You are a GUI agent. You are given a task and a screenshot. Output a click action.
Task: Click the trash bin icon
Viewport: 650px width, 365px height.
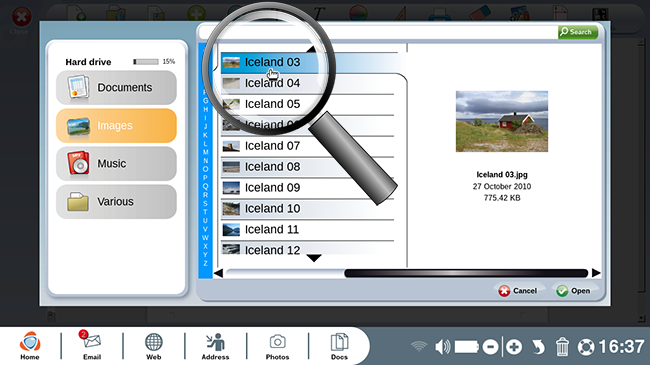(562, 346)
